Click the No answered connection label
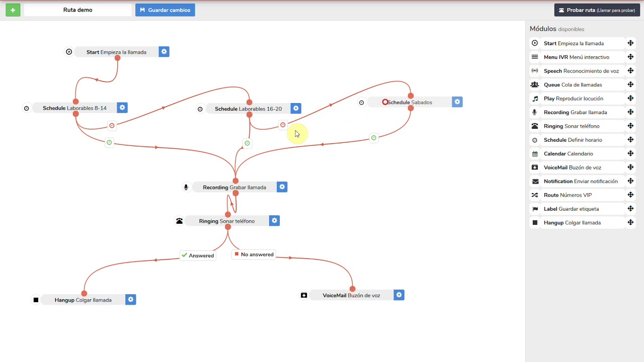The image size is (644, 362). point(254,254)
